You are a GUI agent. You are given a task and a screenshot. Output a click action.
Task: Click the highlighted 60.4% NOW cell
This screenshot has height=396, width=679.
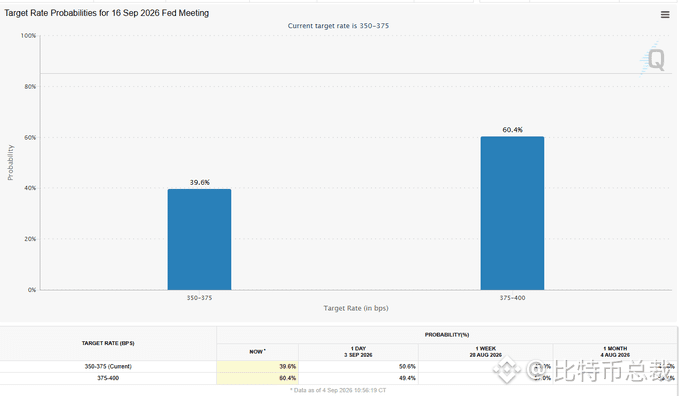tap(257, 378)
